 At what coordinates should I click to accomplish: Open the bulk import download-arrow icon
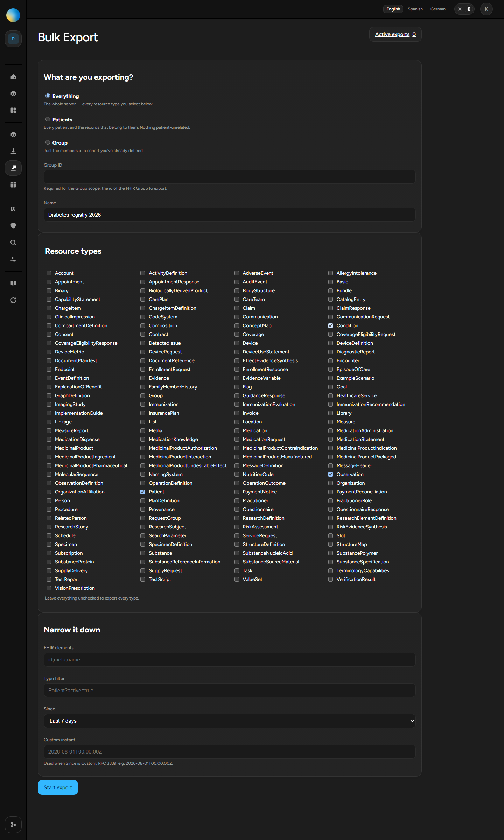click(13, 151)
